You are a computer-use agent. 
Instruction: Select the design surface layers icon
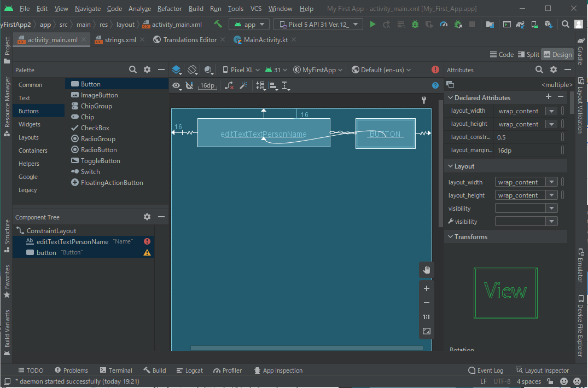[x=176, y=70]
